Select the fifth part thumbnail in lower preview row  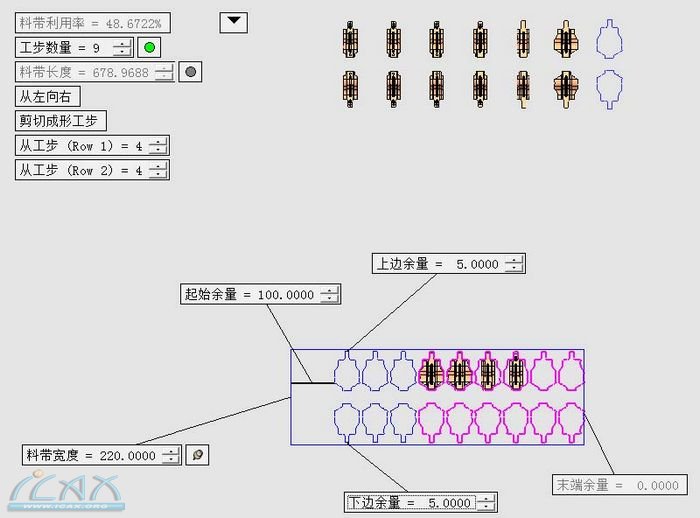pyautogui.click(x=523, y=89)
